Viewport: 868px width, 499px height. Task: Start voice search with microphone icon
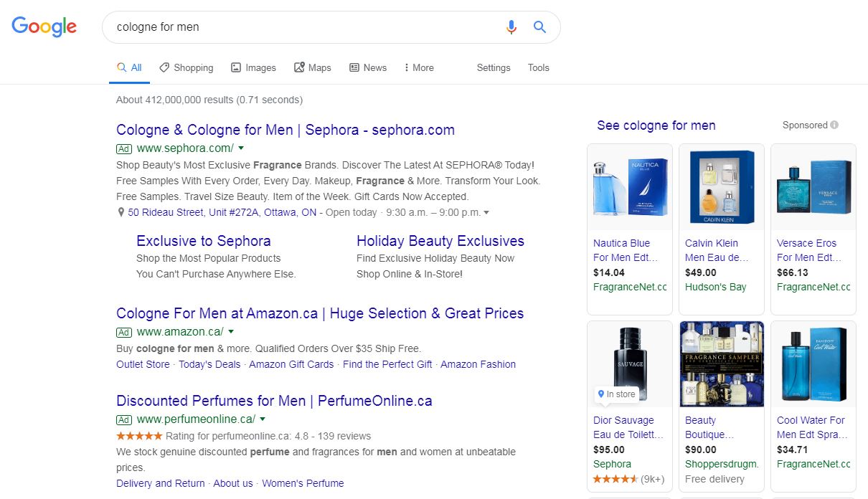[x=511, y=27]
